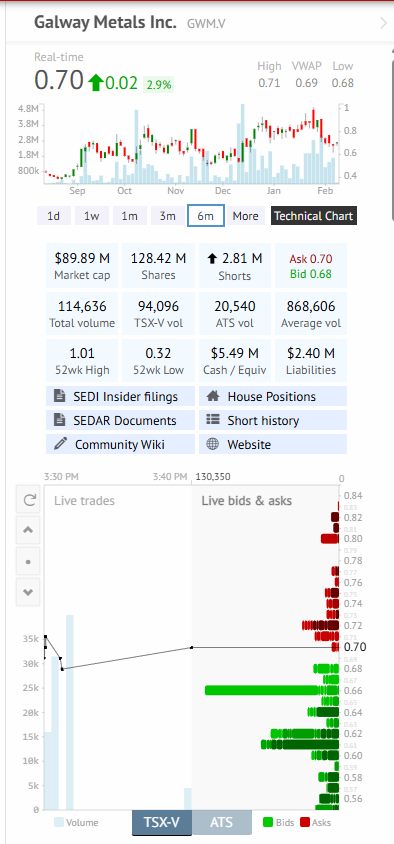Viewport: 394px width, 844px height.
Task: Select the 3m chart range
Action: pos(167,216)
